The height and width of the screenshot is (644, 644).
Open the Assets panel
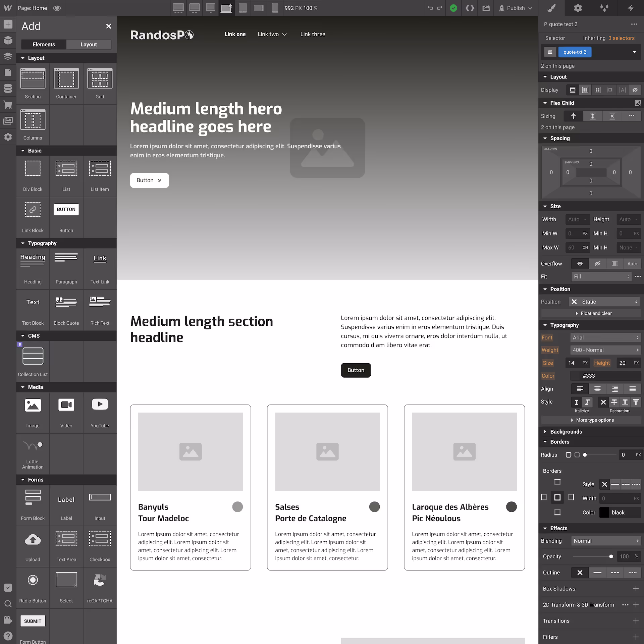tap(8, 121)
